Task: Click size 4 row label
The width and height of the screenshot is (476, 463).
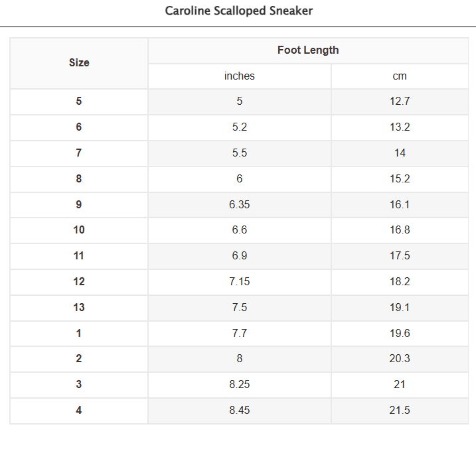Action: click(x=79, y=410)
